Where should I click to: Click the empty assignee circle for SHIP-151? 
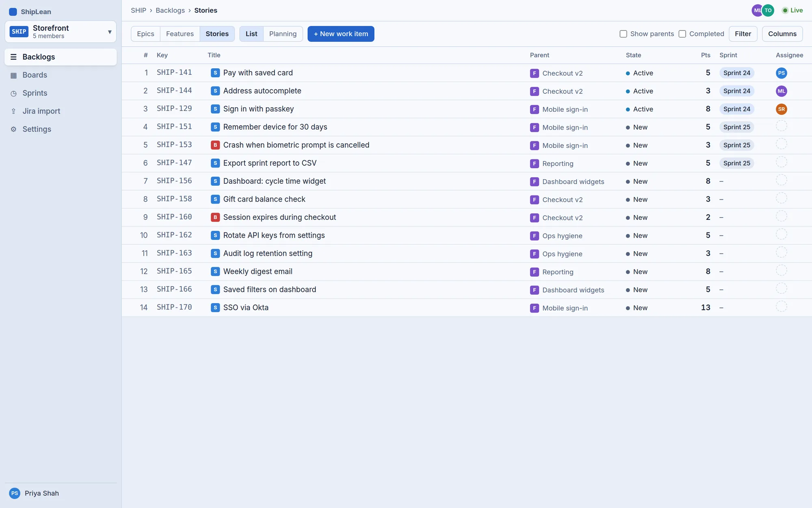tap(781, 126)
